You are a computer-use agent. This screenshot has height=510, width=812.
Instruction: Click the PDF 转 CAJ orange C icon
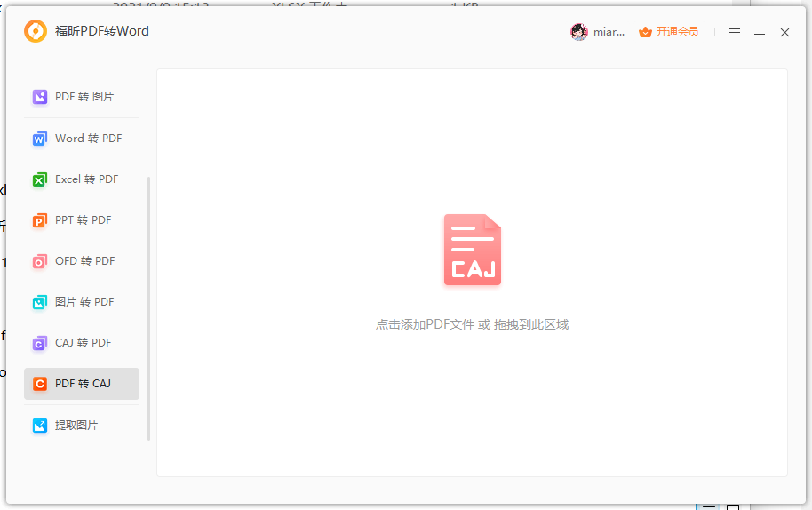(40, 384)
